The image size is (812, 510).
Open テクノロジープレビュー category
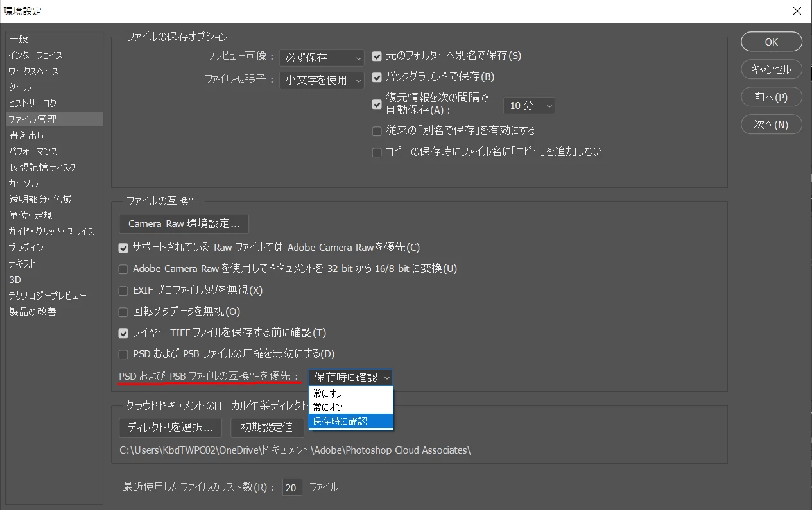tap(54, 296)
